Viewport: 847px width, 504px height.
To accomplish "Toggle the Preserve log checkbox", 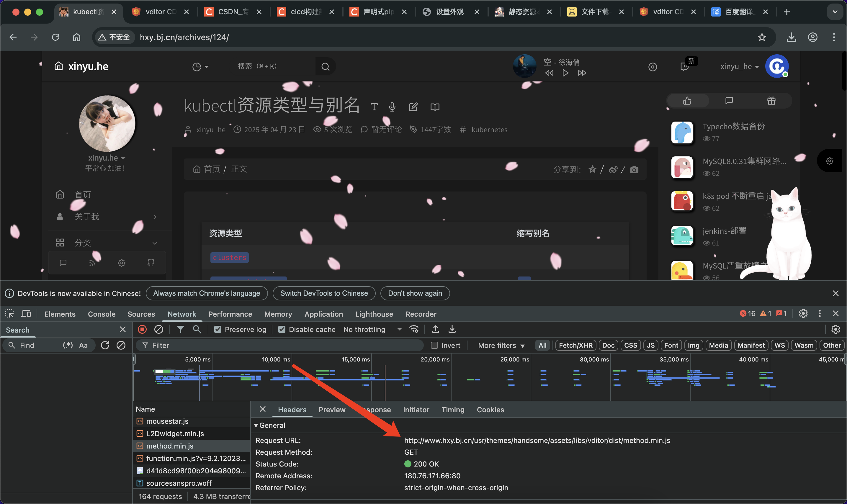I will (218, 329).
